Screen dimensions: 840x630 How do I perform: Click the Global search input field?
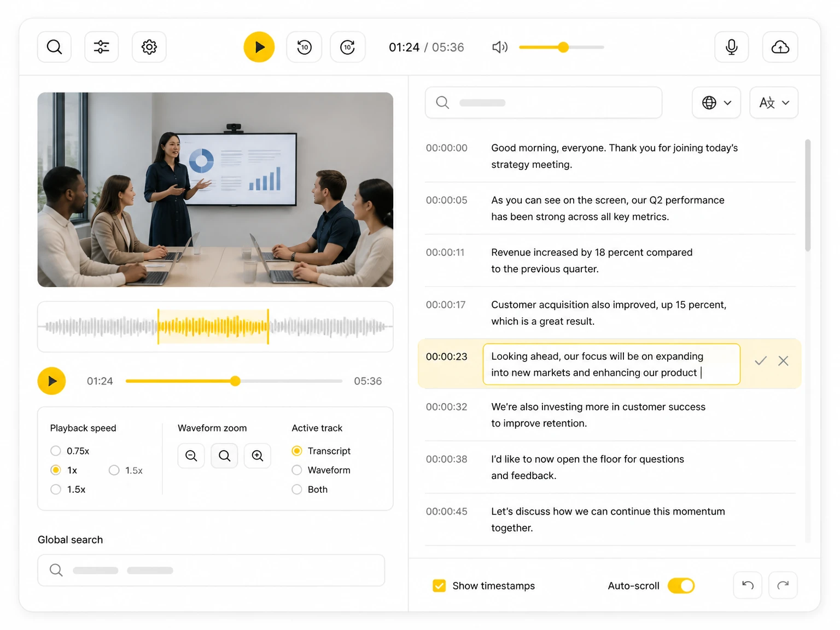pos(211,570)
